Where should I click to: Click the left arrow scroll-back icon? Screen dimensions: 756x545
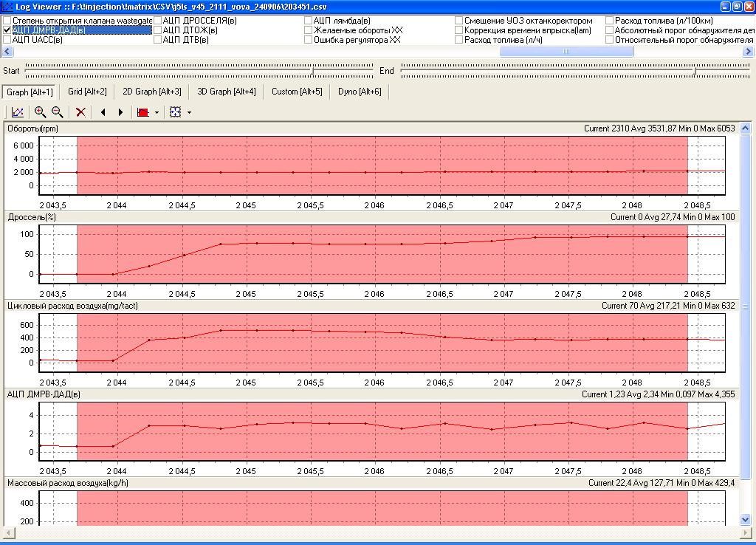coord(103,112)
